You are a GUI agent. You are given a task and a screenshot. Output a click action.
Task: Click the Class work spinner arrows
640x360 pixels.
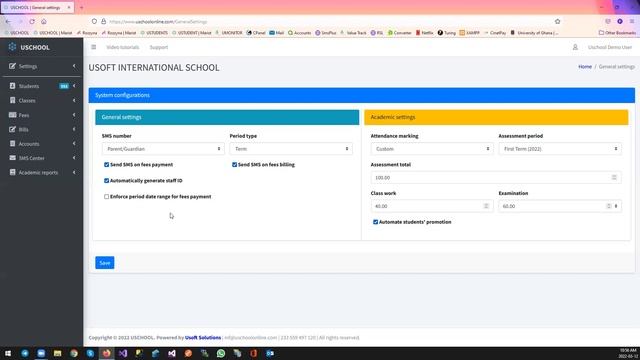[486, 206]
